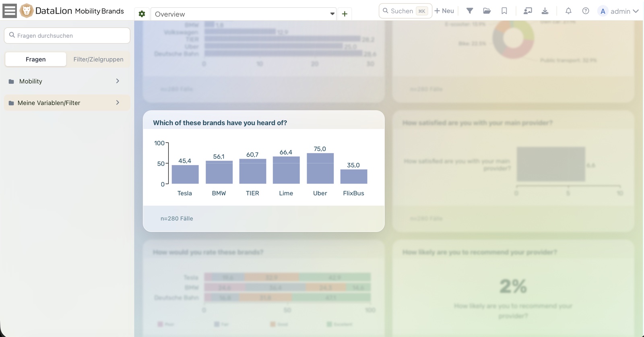This screenshot has width=644, height=337.
Task: Click the brands heard-of chart title
Action: click(220, 123)
